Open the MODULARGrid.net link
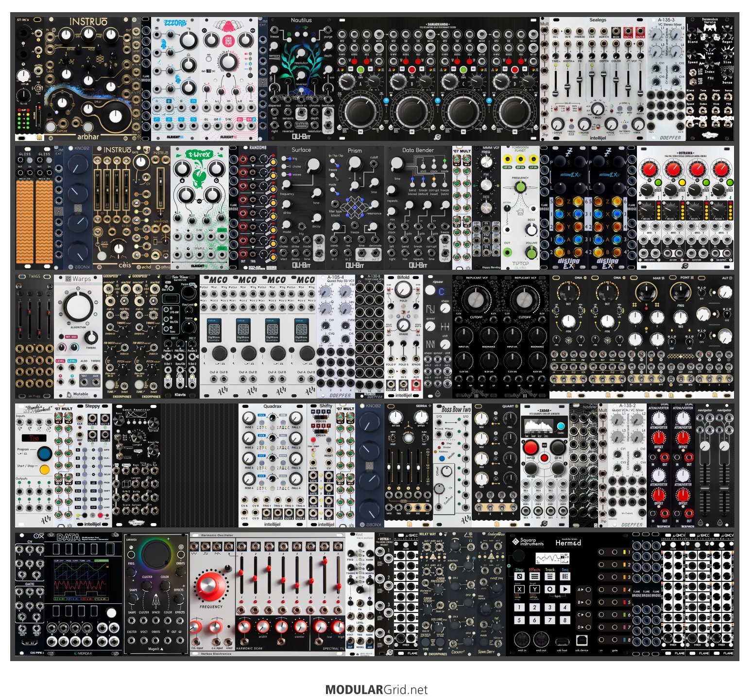 [x=377, y=689]
